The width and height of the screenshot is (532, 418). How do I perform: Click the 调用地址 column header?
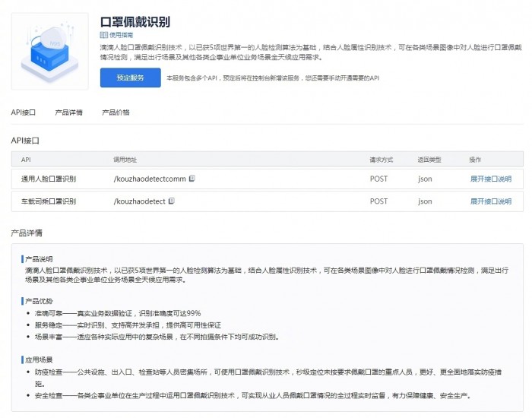click(125, 160)
